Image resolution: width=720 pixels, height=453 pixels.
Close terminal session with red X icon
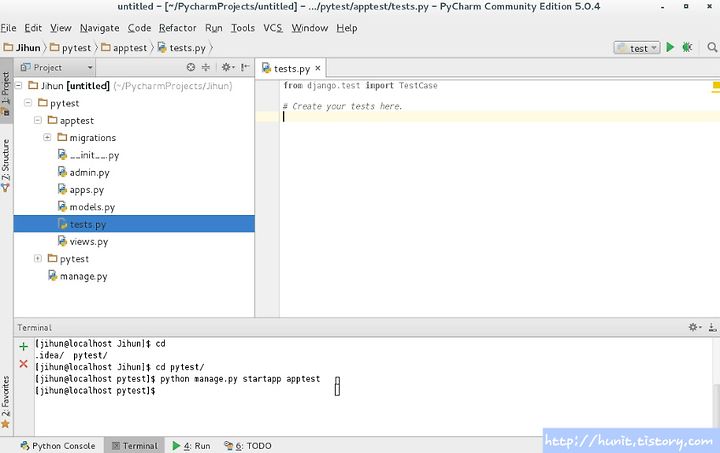coord(23,364)
